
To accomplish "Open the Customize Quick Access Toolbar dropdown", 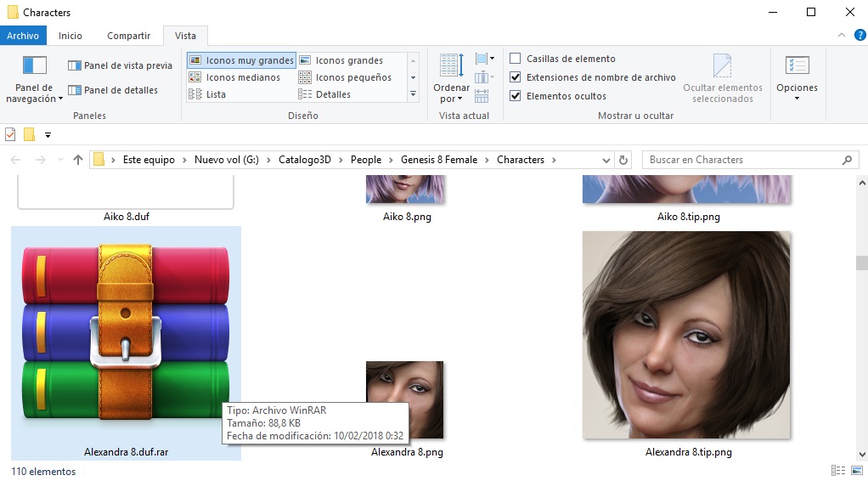I will click(48, 134).
